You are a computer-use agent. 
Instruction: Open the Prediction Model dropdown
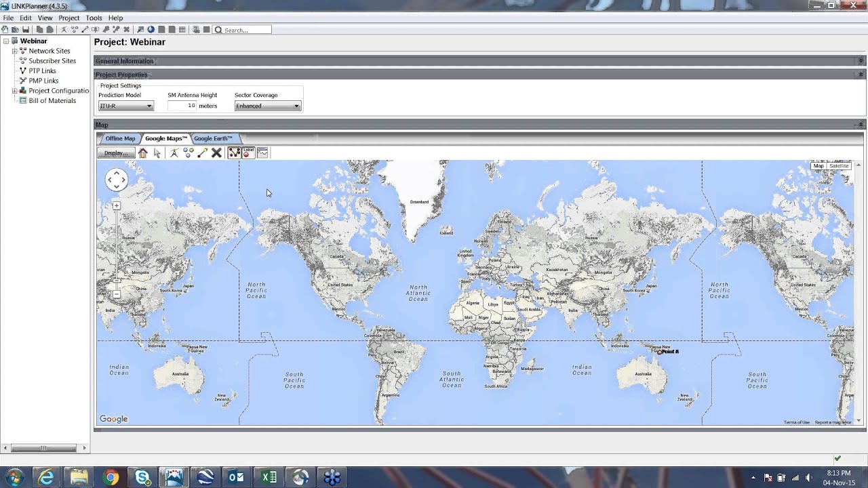coord(126,106)
